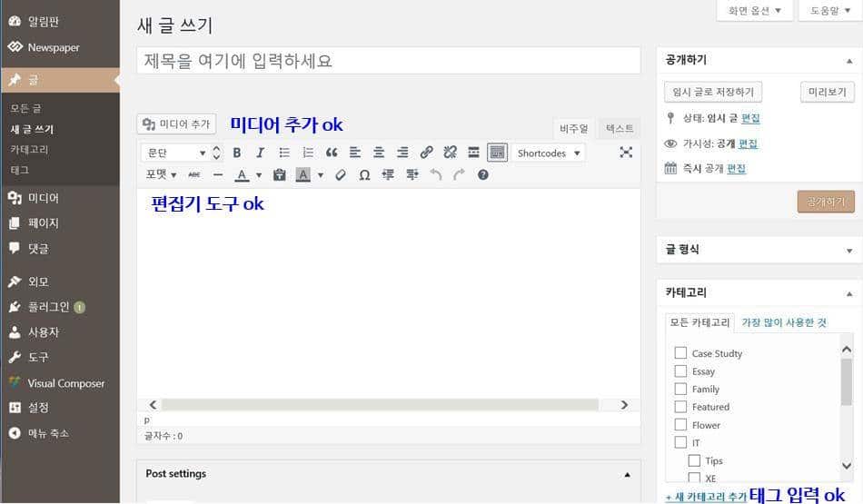This screenshot has height=504, width=863.
Task: Open the background color picker arrow
Action: pyautogui.click(x=321, y=175)
